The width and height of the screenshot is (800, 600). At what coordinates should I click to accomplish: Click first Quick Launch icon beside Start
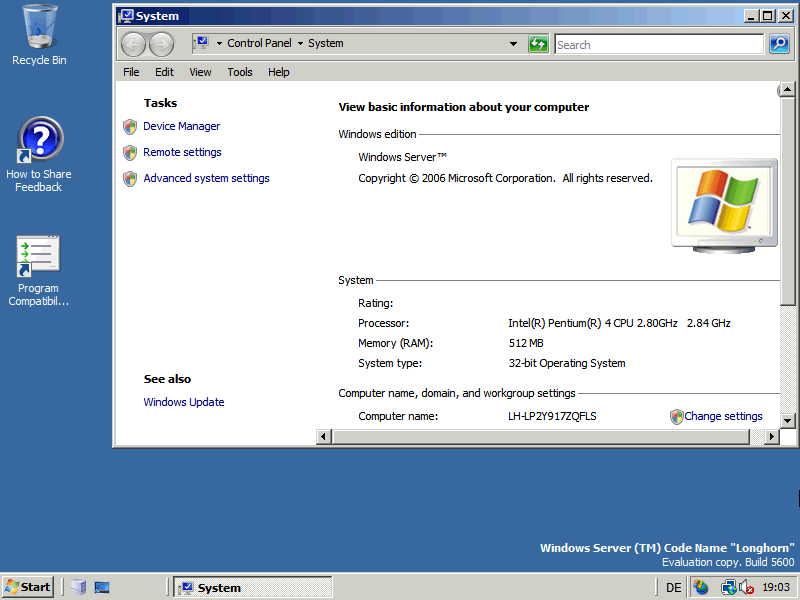pos(79,587)
